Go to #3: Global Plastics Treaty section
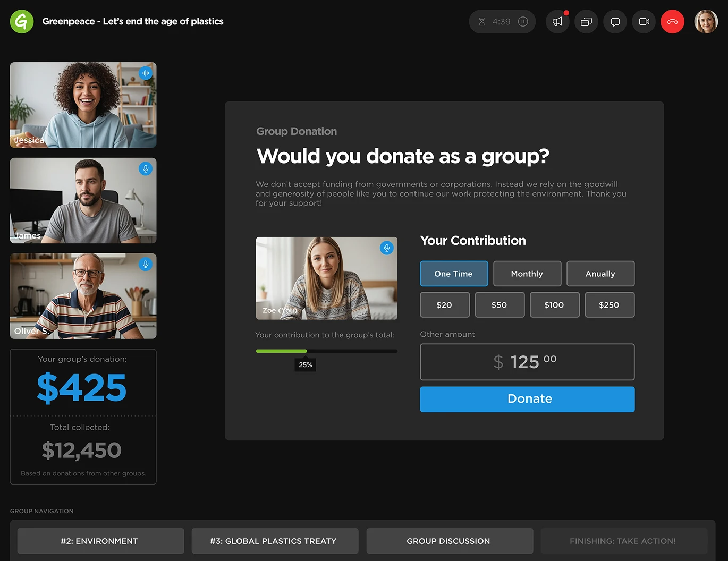Image resolution: width=728 pixels, height=561 pixels. click(274, 541)
